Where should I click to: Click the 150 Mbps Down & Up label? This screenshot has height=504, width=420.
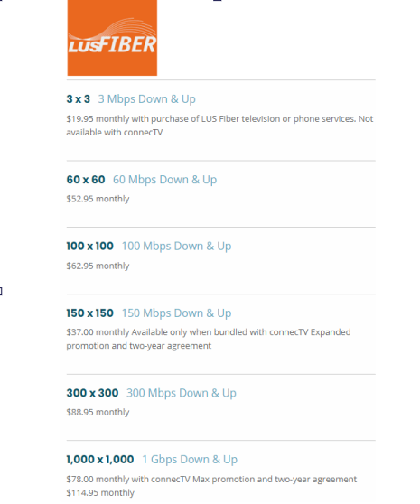tap(176, 313)
